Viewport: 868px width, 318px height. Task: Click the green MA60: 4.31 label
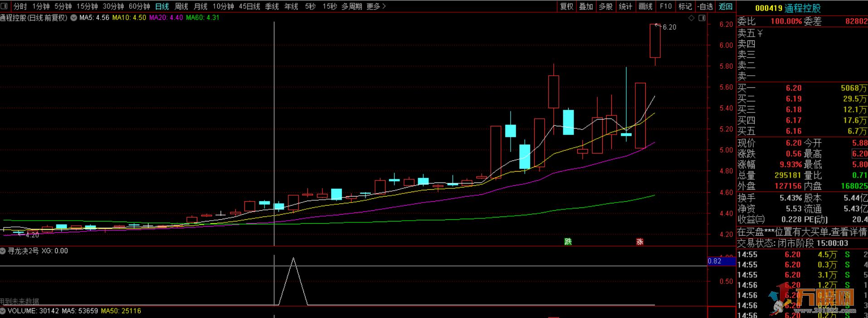[x=203, y=18]
